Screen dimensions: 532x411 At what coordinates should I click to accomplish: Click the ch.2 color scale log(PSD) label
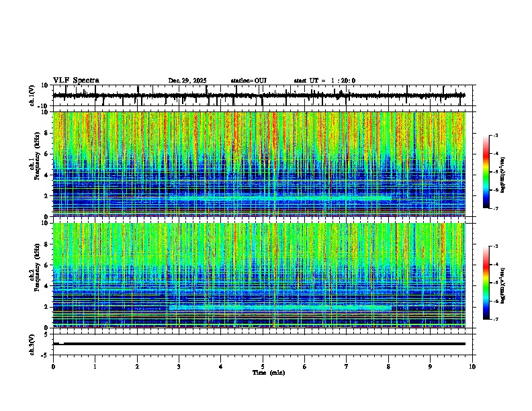coord(502,286)
